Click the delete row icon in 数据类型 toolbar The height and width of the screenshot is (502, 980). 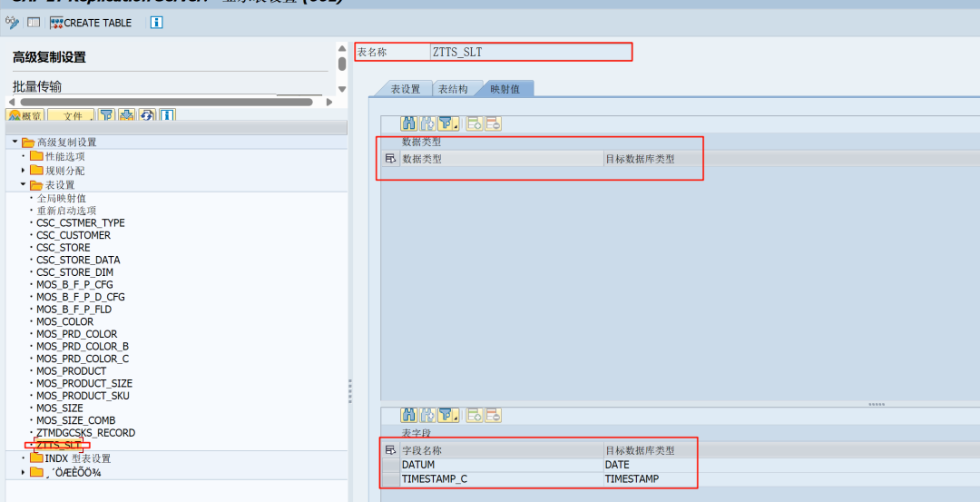[x=493, y=123]
